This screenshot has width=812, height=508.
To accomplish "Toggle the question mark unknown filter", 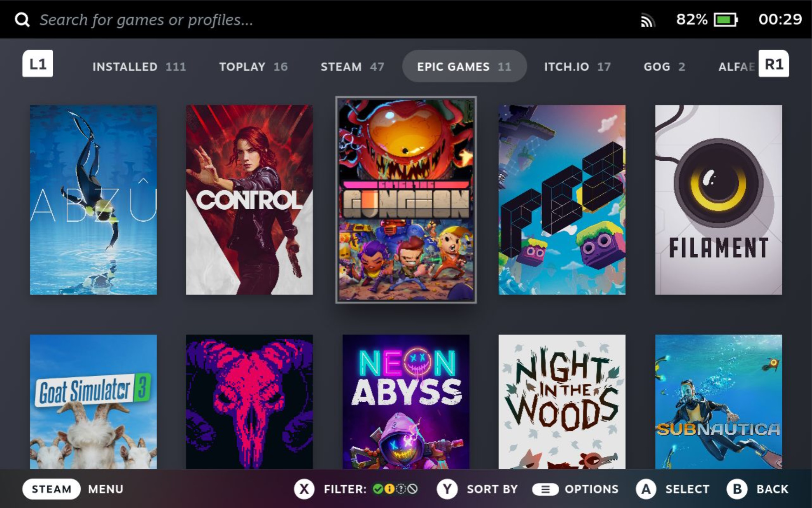I will pyautogui.click(x=401, y=489).
